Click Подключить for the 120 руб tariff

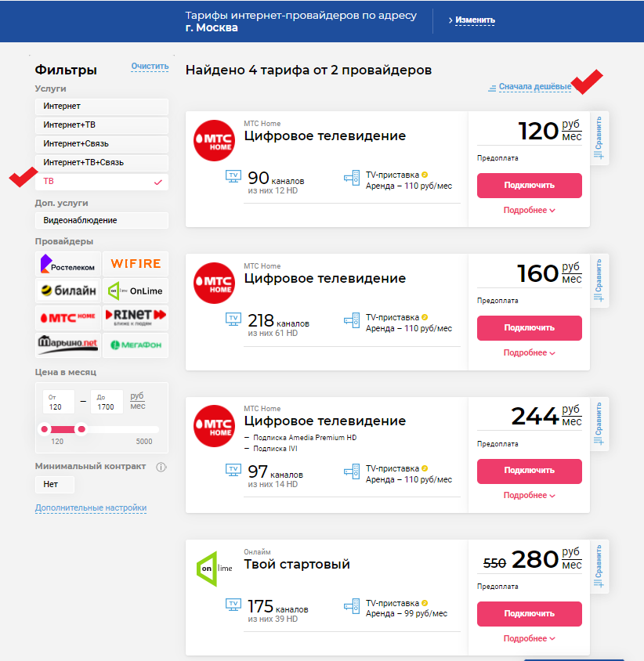pyautogui.click(x=530, y=186)
